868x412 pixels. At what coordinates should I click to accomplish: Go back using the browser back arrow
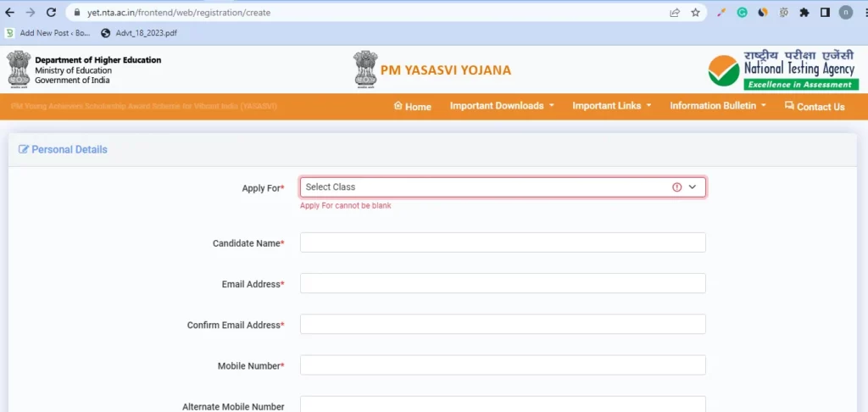(9, 12)
